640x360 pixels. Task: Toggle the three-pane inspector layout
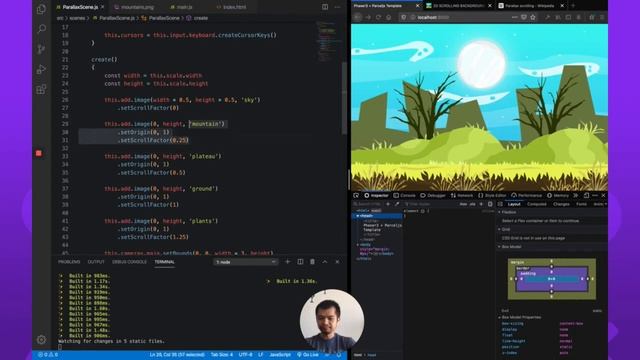tap(500, 204)
